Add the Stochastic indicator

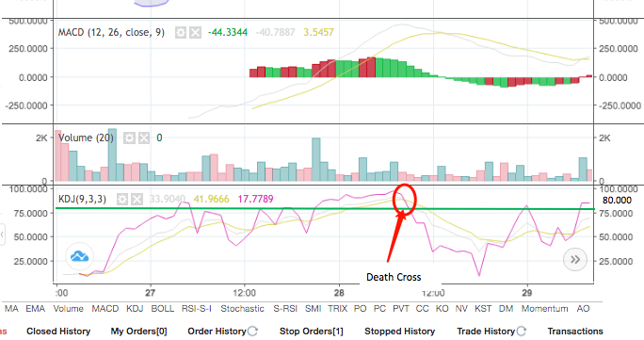pyautogui.click(x=242, y=309)
